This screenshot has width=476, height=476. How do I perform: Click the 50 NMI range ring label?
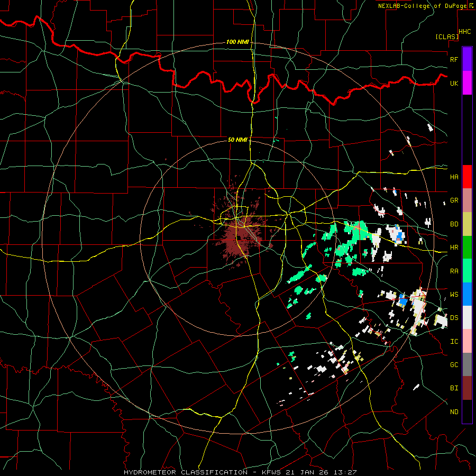pos(237,140)
